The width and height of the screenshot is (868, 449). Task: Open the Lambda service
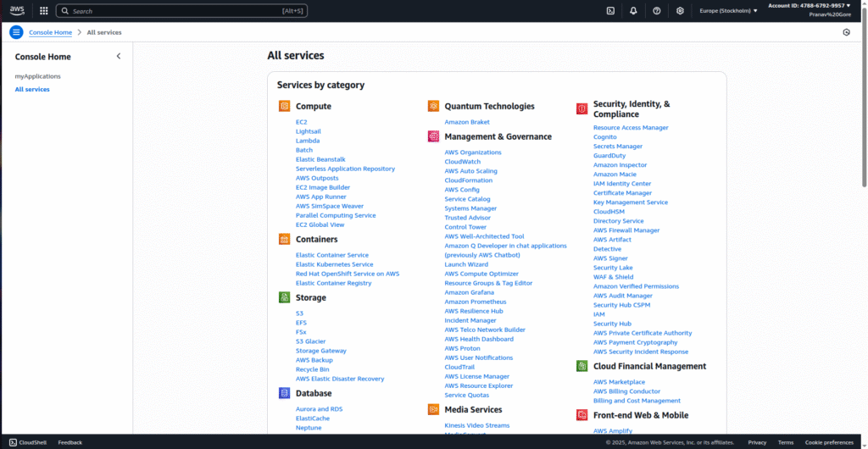307,141
